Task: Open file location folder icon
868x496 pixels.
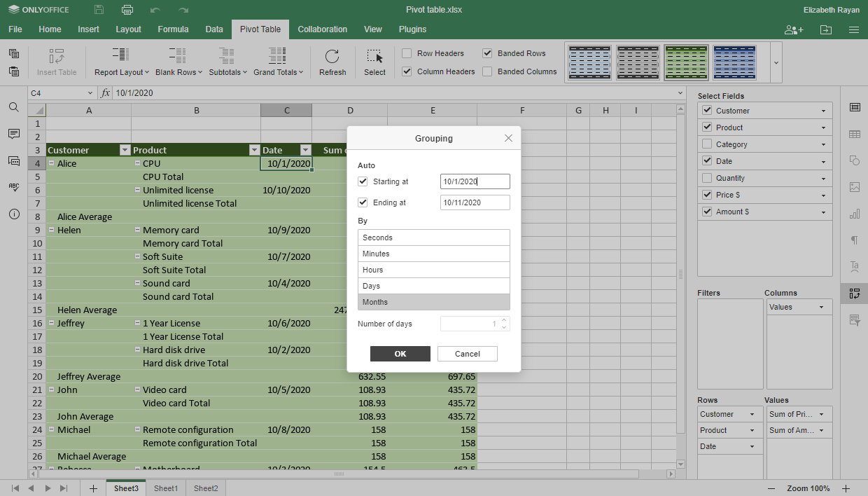Action: 826,29
